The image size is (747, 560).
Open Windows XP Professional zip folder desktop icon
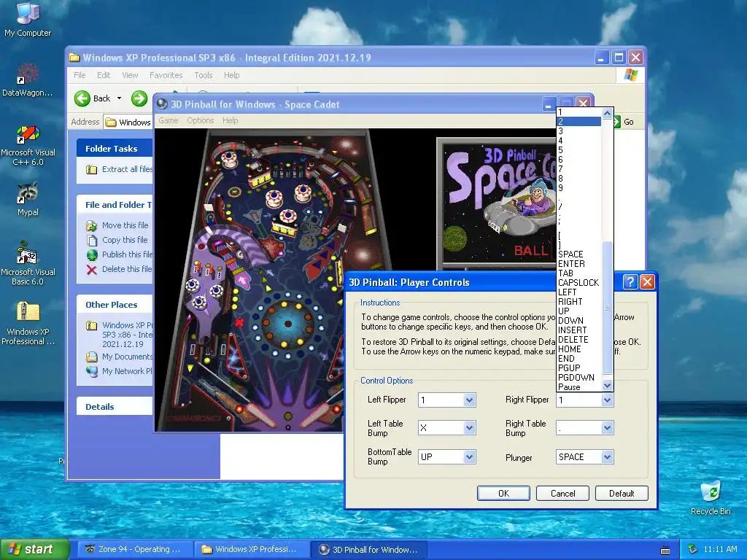[28, 323]
